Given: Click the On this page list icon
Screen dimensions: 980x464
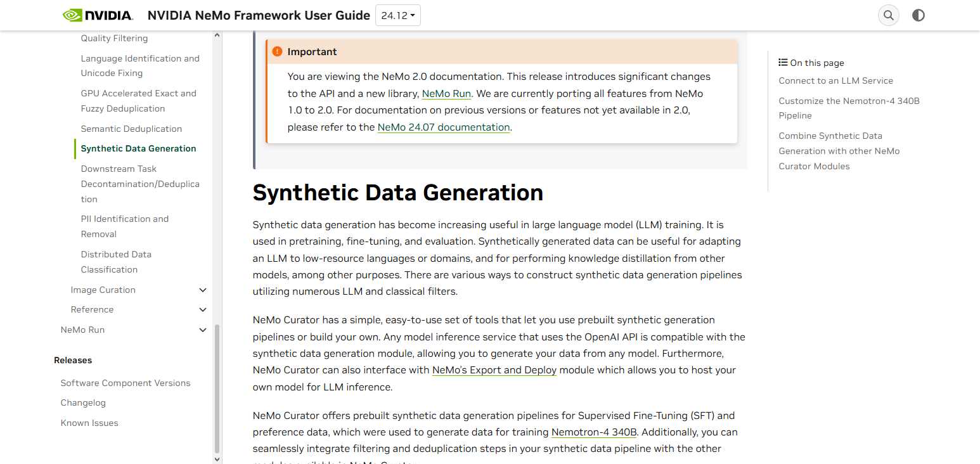Looking at the screenshot, I should click(x=783, y=63).
